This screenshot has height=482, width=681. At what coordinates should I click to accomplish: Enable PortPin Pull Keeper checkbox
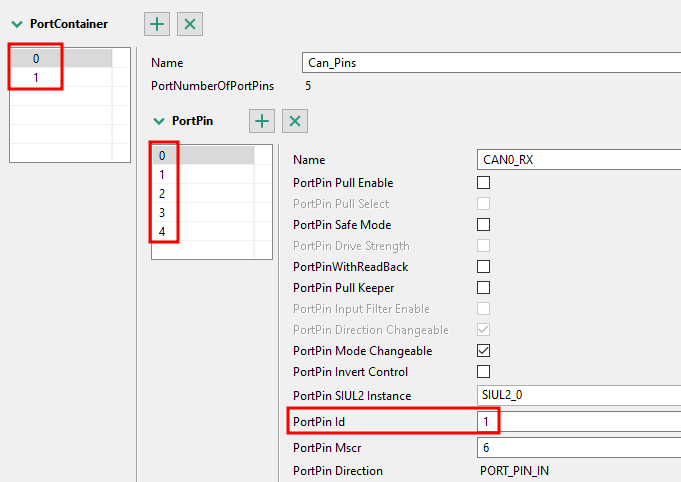pyautogui.click(x=484, y=288)
